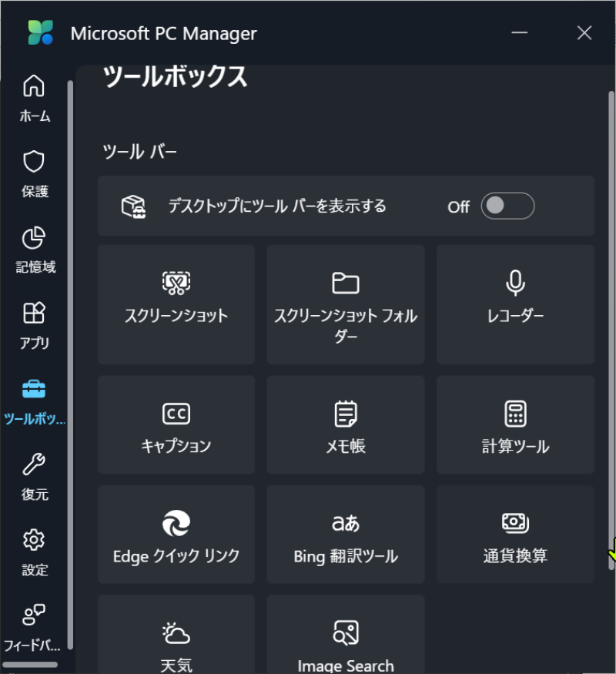Switch to the Protection (保護) tab
Screen dimensions: 616x674
pyautogui.click(x=35, y=174)
